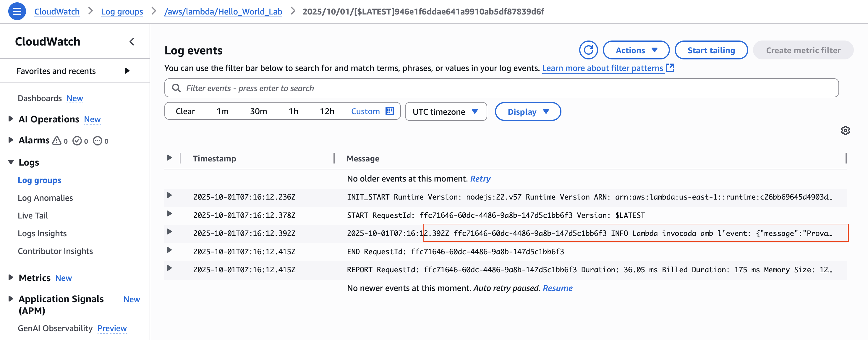Expand the INIT_START log event row
Screen dimensions: 868x340
(x=169, y=195)
